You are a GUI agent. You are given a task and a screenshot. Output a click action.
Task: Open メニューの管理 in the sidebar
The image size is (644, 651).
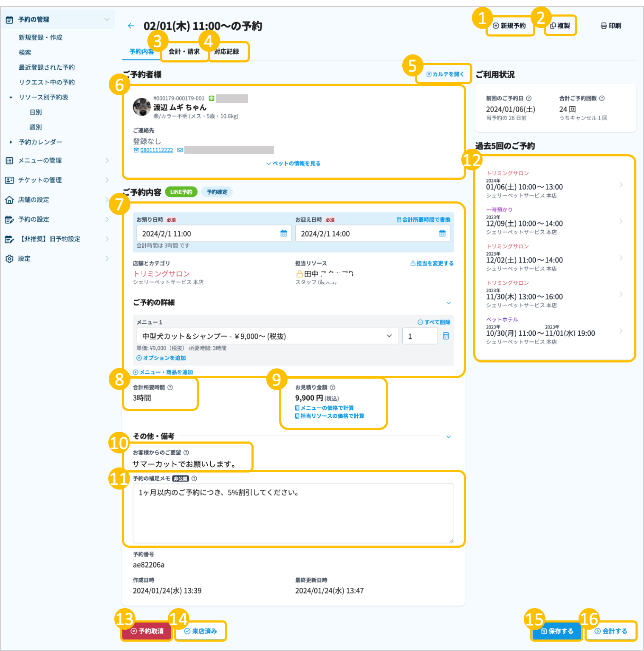coord(40,161)
